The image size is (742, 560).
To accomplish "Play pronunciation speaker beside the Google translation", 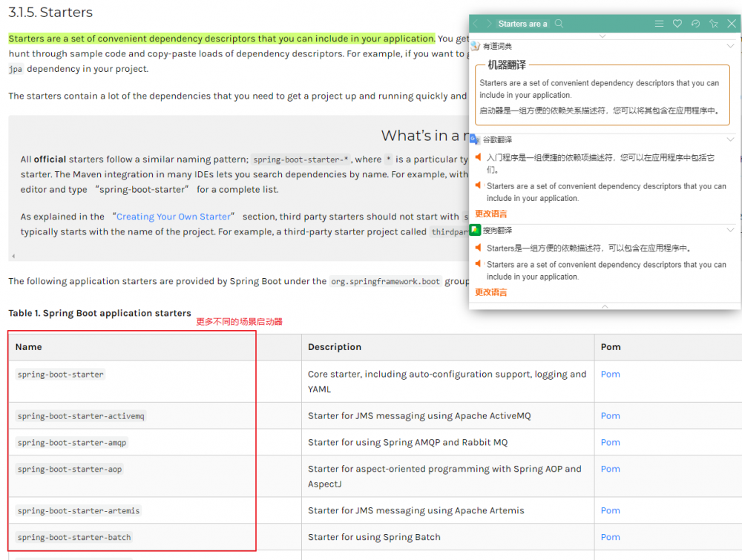I will pos(478,157).
